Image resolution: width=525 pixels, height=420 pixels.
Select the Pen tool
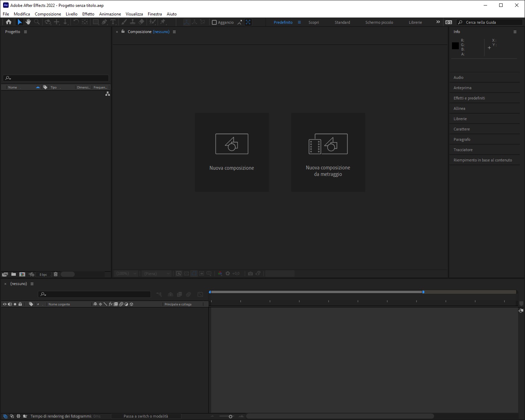tap(104, 22)
